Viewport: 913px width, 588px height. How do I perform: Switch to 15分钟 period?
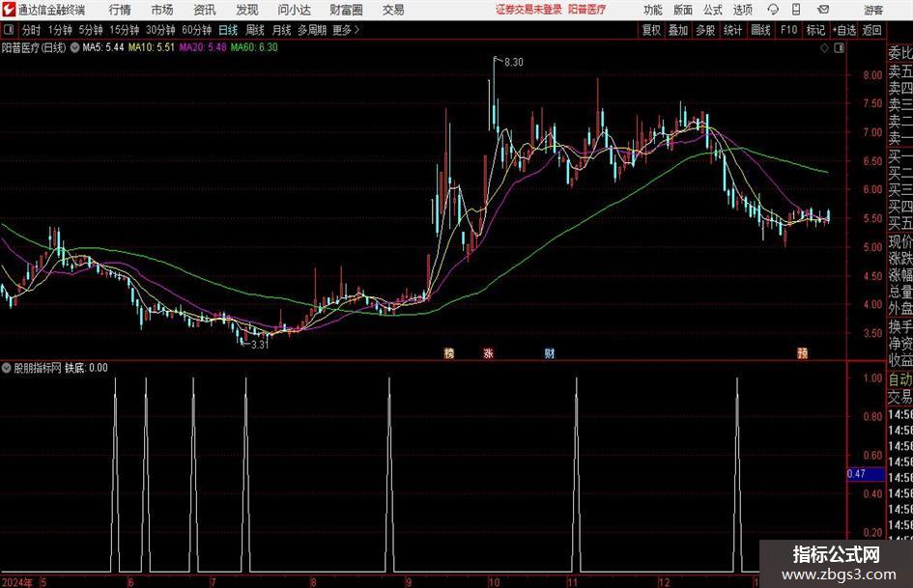point(124,30)
